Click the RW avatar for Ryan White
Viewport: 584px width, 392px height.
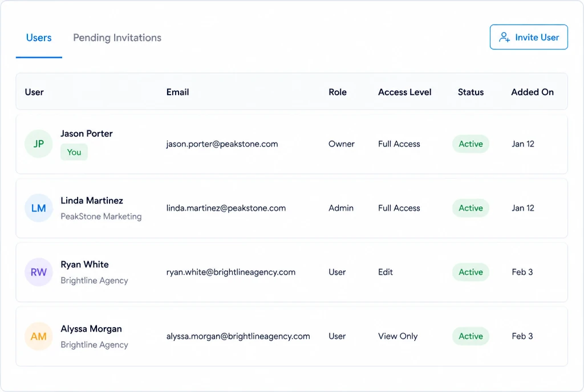point(39,272)
